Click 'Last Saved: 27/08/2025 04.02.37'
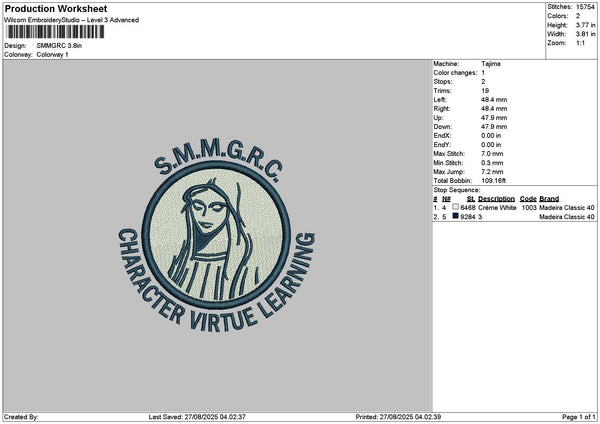 point(197,417)
